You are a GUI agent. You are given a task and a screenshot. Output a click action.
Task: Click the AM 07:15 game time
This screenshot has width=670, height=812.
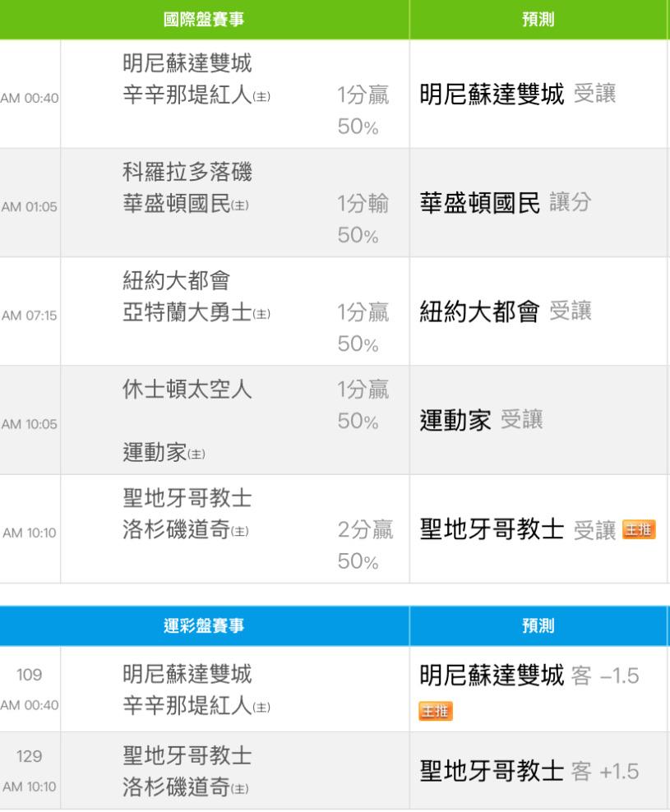tap(30, 316)
